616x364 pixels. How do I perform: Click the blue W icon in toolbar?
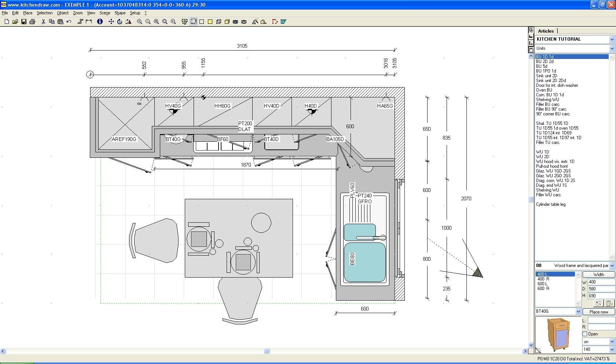(x=283, y=22)
